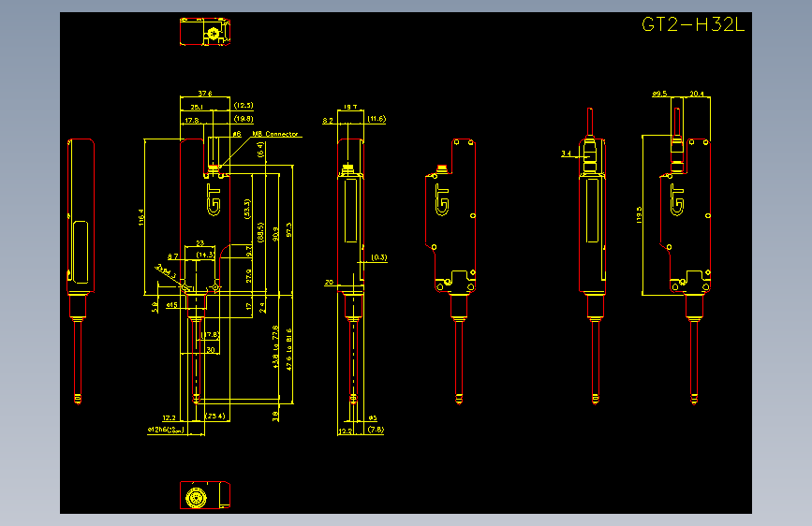Select the 2-ø4.3 mounting hole callout

166,271
